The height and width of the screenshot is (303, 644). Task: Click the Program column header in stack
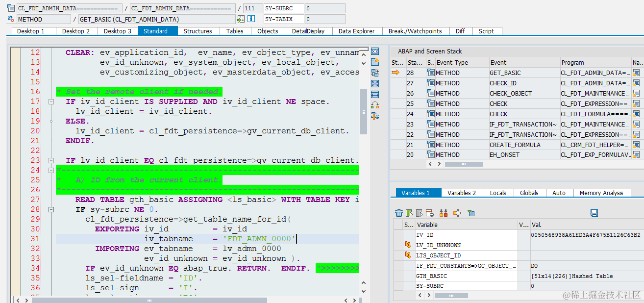[595, 62]
